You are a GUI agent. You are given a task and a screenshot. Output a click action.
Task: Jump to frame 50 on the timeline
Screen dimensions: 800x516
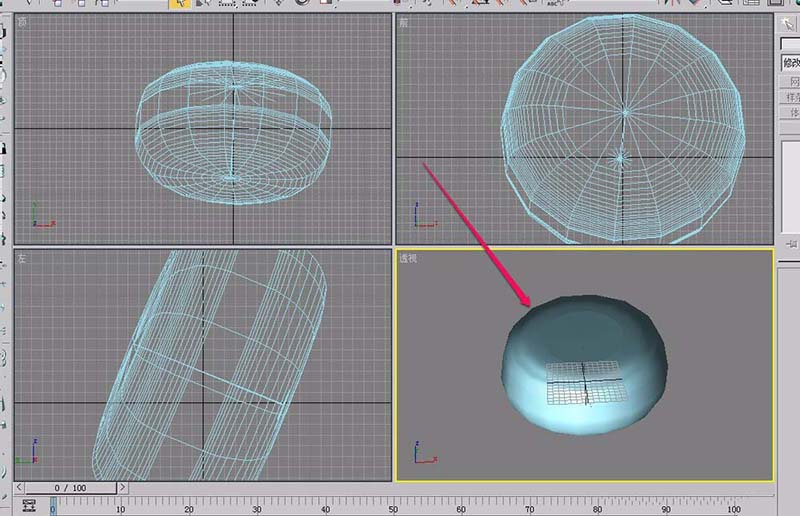pos(393,509)
